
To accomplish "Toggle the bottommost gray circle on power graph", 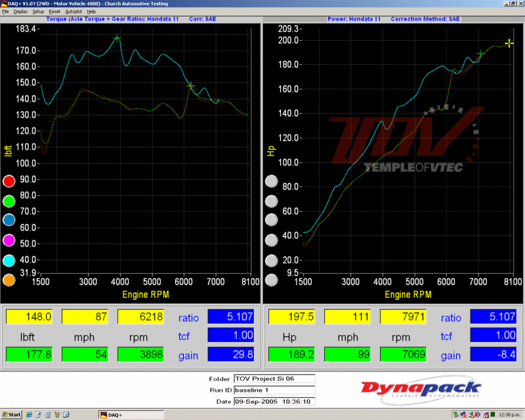I will click(272, 280).
